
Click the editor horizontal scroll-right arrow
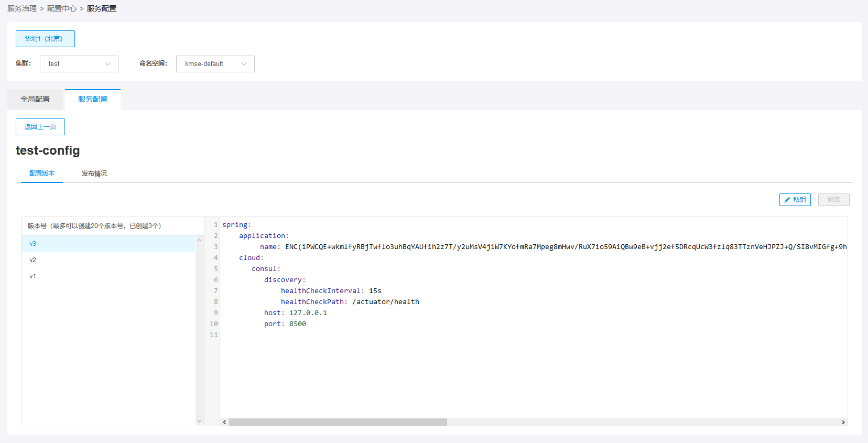tap(843, 422)
